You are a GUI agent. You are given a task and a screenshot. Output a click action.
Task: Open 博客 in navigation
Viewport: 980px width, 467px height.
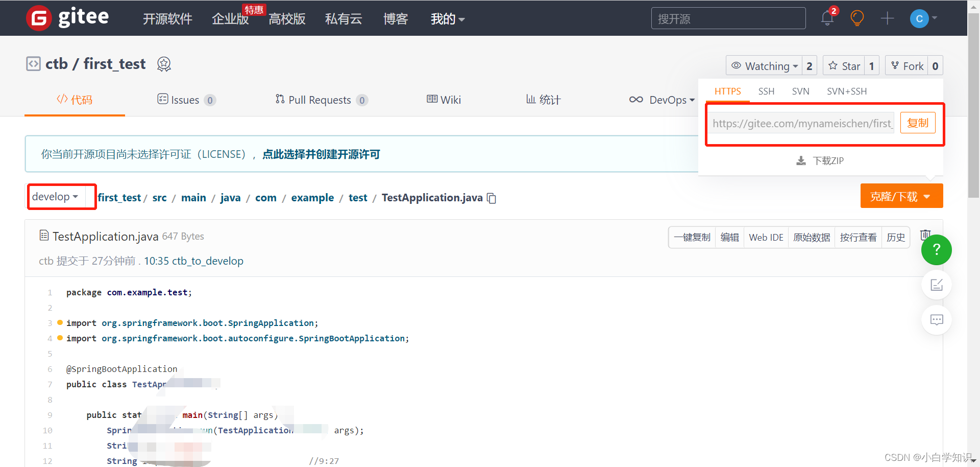point(396,19)
